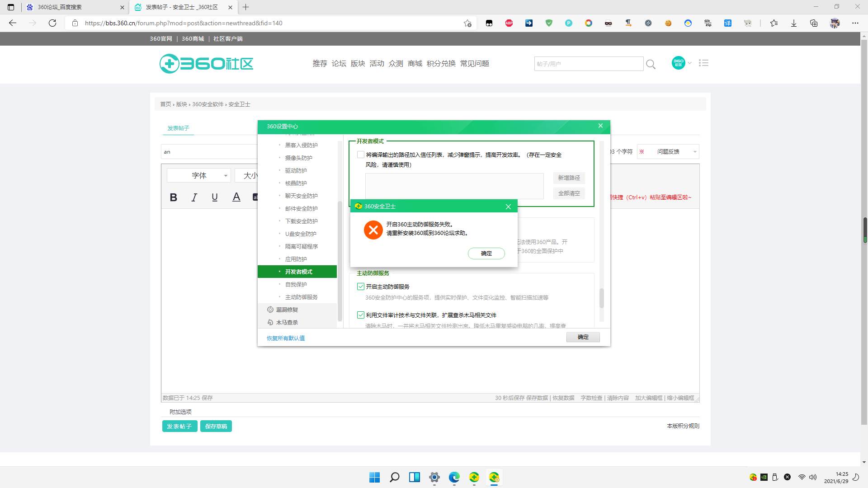The height and width of the screenshot is (488, 868).
Task: Click the 发表帖子 submit button
Action: (x=179, y=426)
